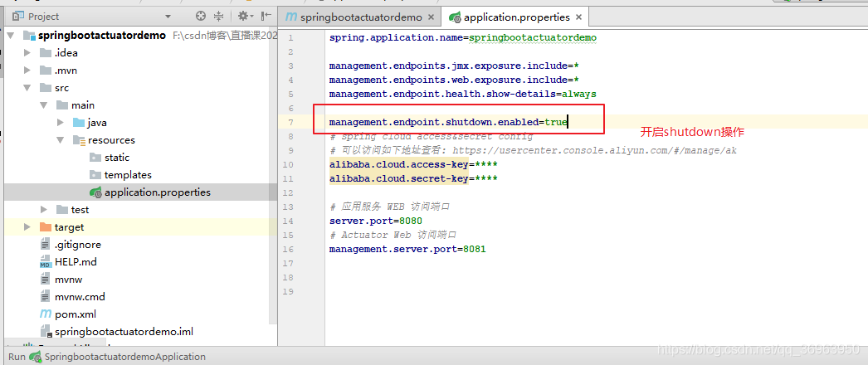The width and height of the screenshot is (868, 365).
Task: Select the static folder
Action: pyautogui.click(x=117, y=157)
